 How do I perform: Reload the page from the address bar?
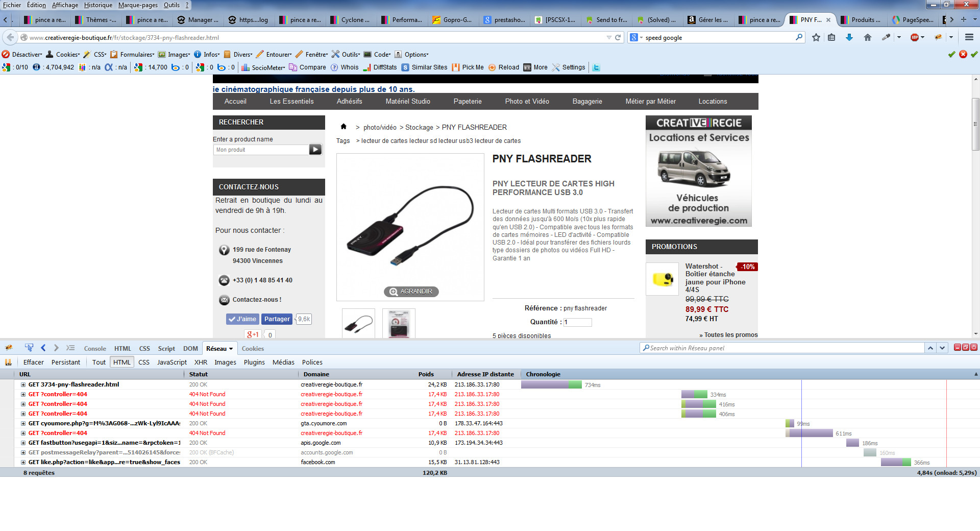click(618, 37)
